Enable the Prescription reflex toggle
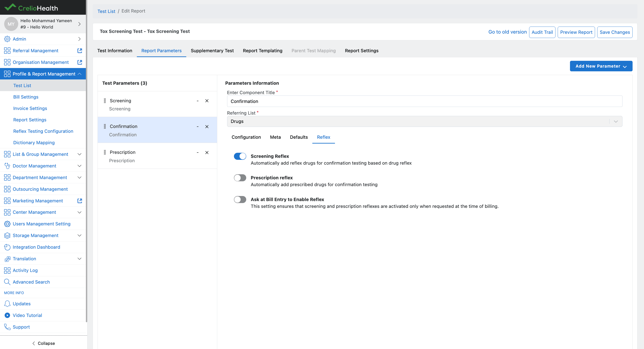The height and width of the screenshot is (349, 644). [240, 178]
